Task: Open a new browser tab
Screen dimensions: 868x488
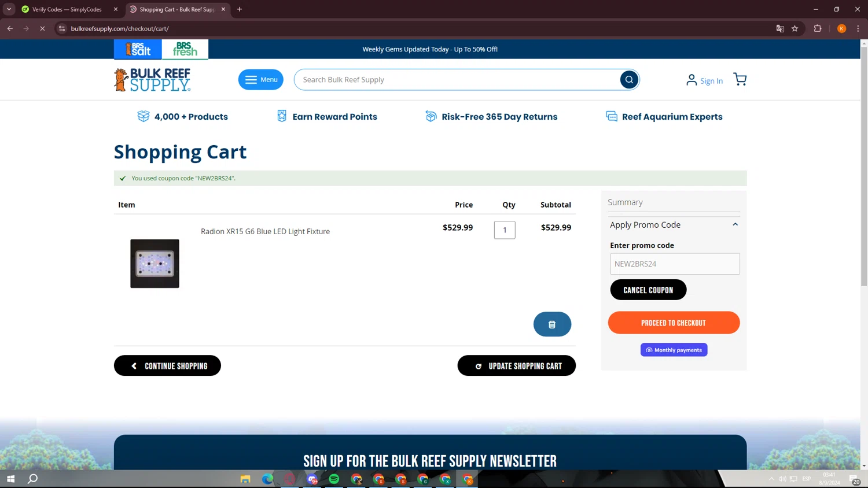Action: tap(240, 9)
